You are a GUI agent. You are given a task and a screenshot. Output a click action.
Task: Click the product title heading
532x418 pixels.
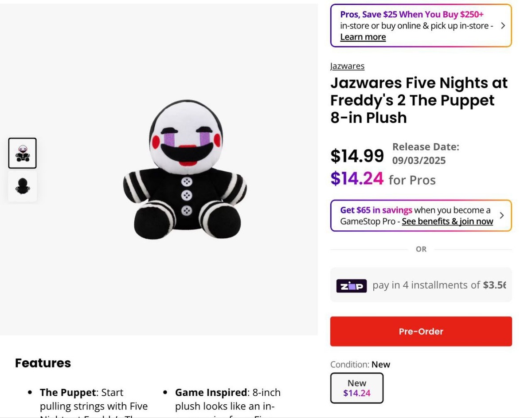click(x=419, y=100)
